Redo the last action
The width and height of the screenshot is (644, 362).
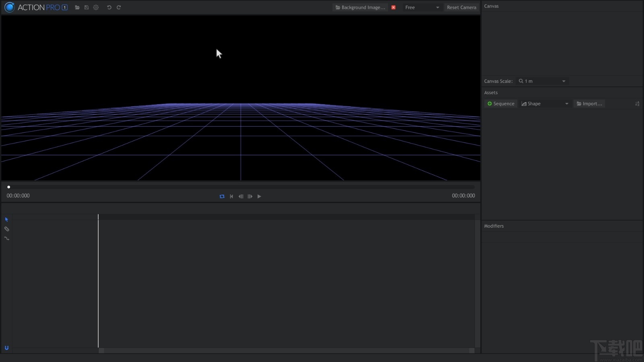click(x=119, y=7)
